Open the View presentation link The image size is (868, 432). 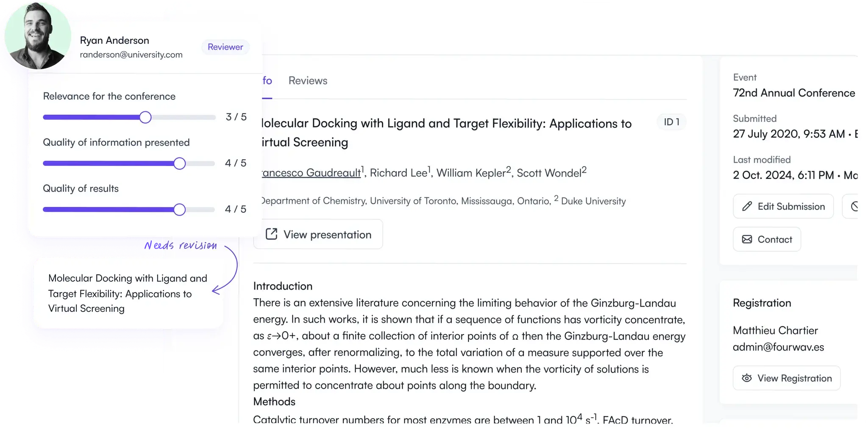pos(318,234)
